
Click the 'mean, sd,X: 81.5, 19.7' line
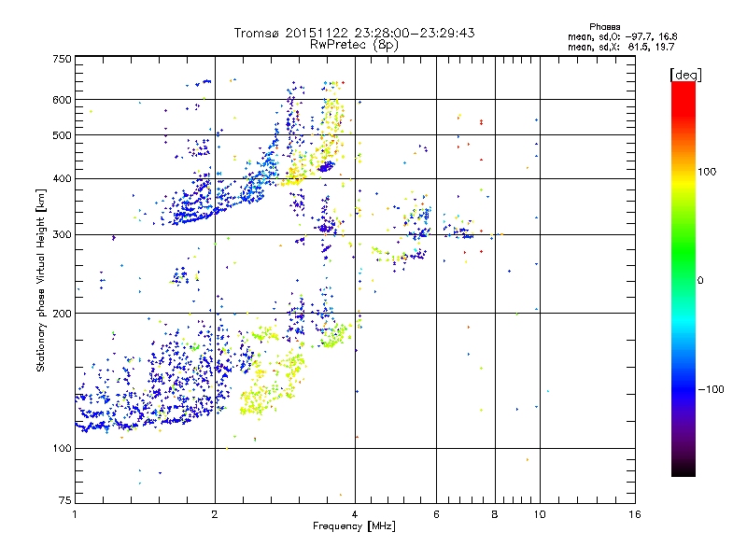[621, 47]
